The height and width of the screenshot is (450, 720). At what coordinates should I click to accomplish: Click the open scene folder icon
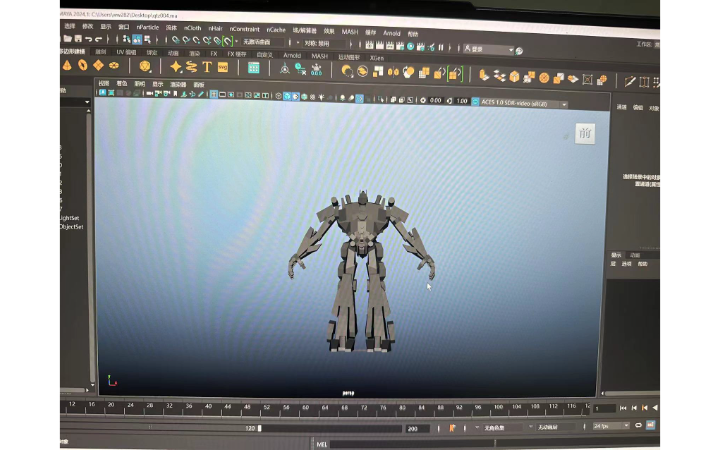pyautogui.click(x=68, y=39)
